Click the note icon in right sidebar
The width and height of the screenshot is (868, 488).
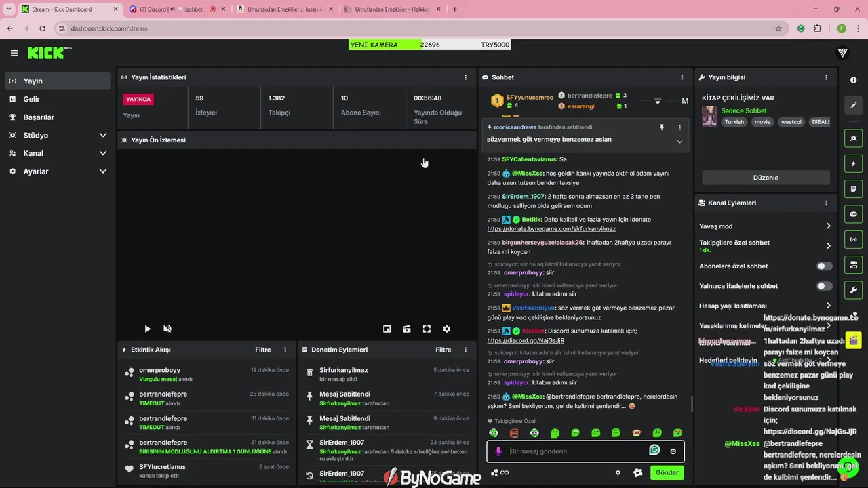(x=853, y=188)
